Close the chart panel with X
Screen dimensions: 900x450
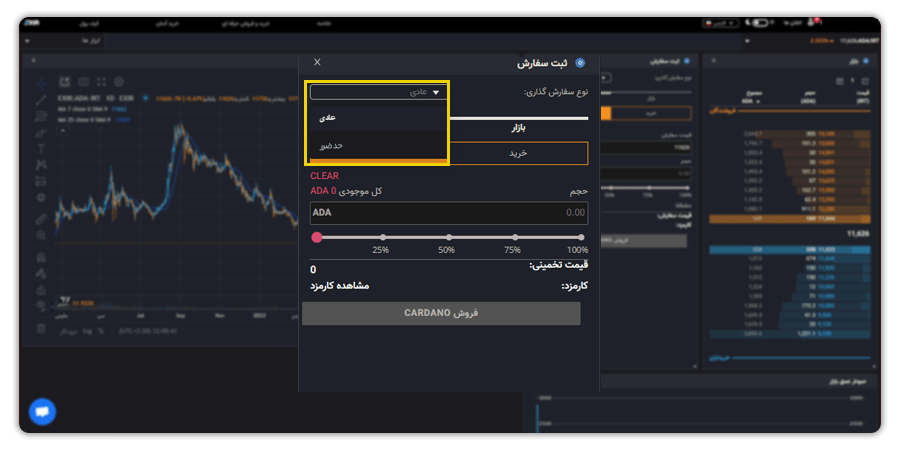tap(33, 60)
